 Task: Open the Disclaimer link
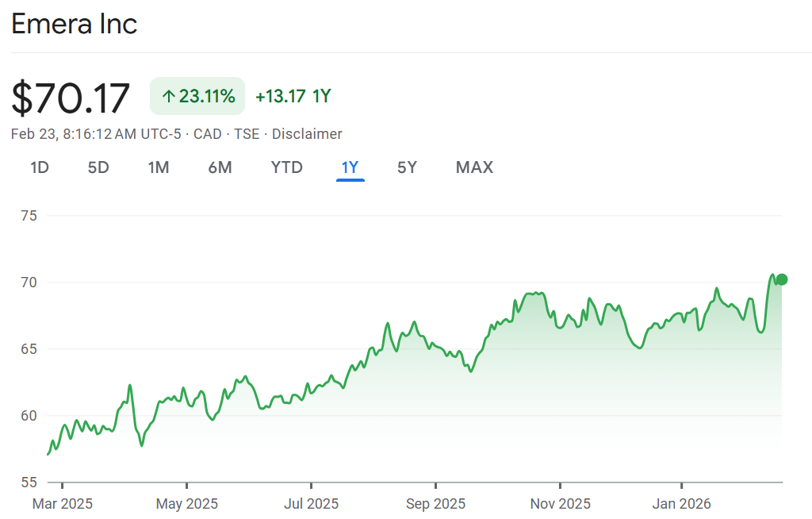point(307,134)
